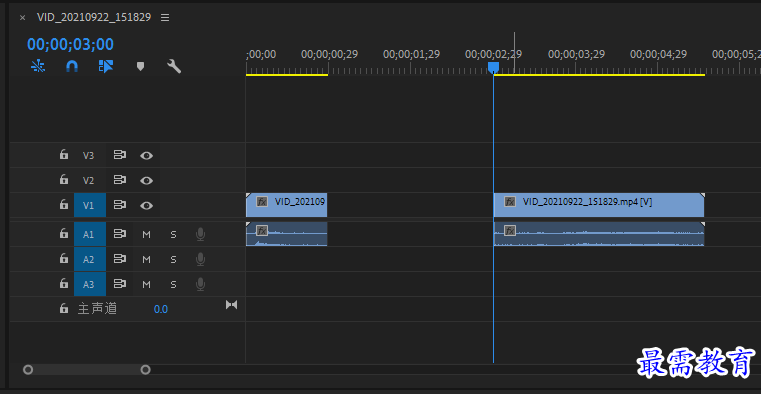
Task: Toggle Linked Selection icon
Action: click(106, 66)
